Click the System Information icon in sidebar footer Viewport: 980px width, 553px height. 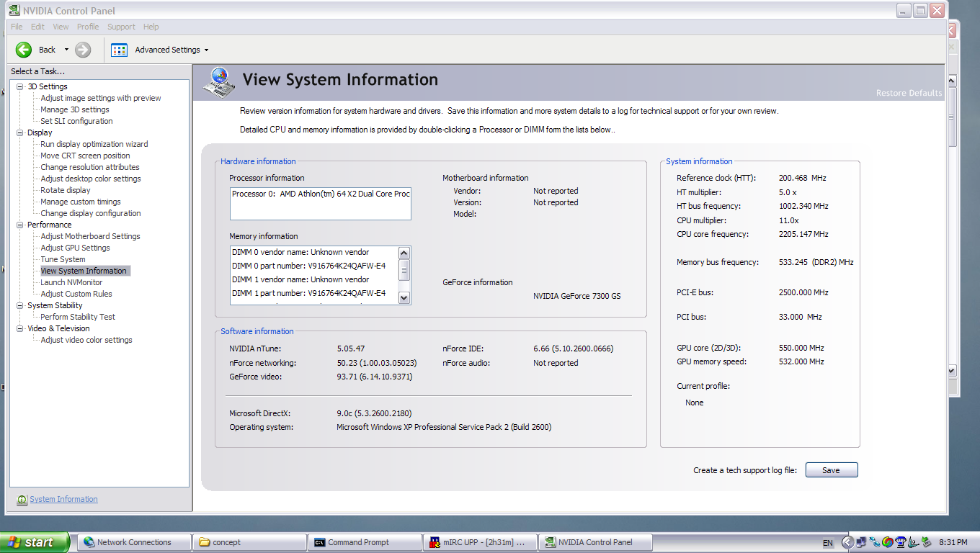[22, 500]
